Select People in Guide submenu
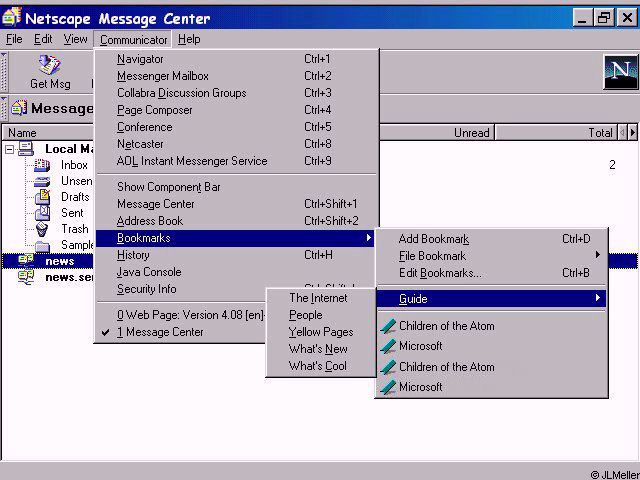Screen dimensions: 640x480 320,315
